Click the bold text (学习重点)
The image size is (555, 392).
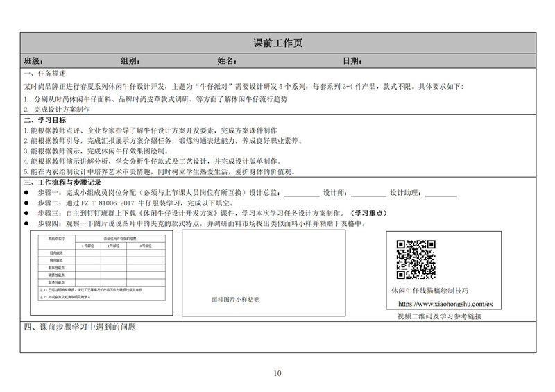coord(368,213)
